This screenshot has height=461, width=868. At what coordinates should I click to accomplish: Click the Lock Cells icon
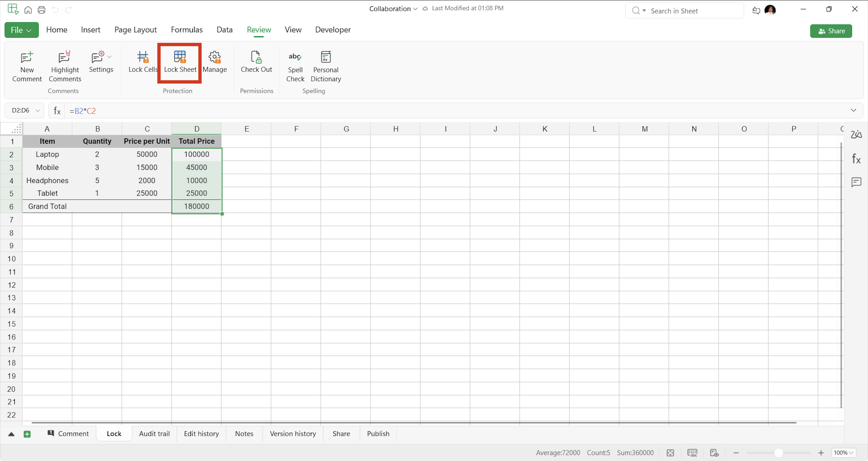(143, 57)
